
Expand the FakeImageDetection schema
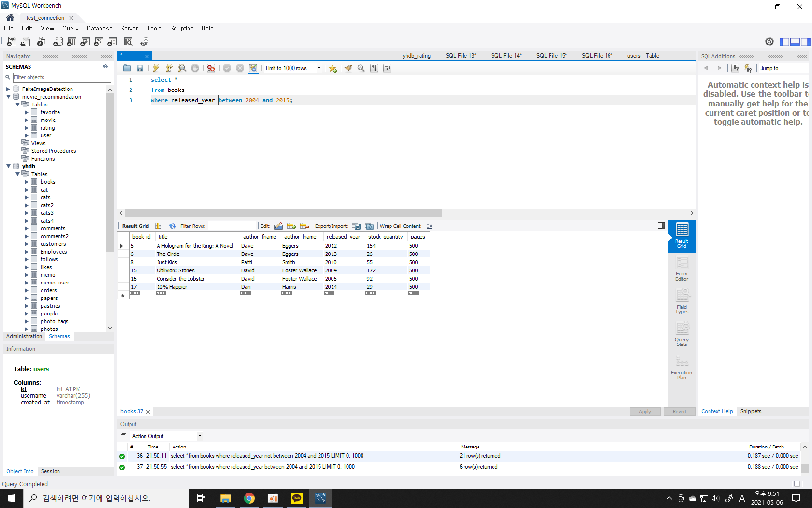click(x=8, y=89)
